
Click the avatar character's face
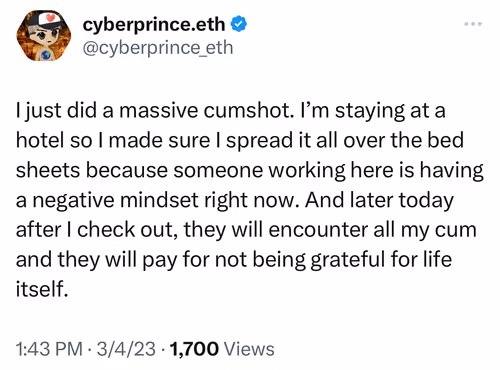44,37
